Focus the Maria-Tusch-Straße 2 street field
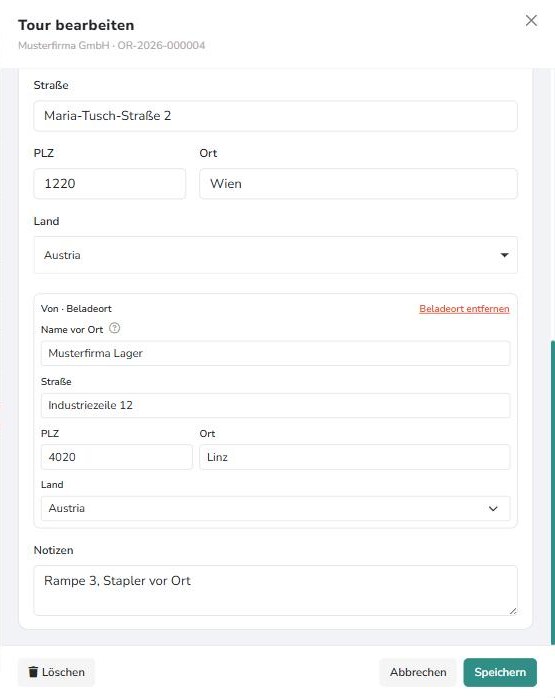 point(275,116)
